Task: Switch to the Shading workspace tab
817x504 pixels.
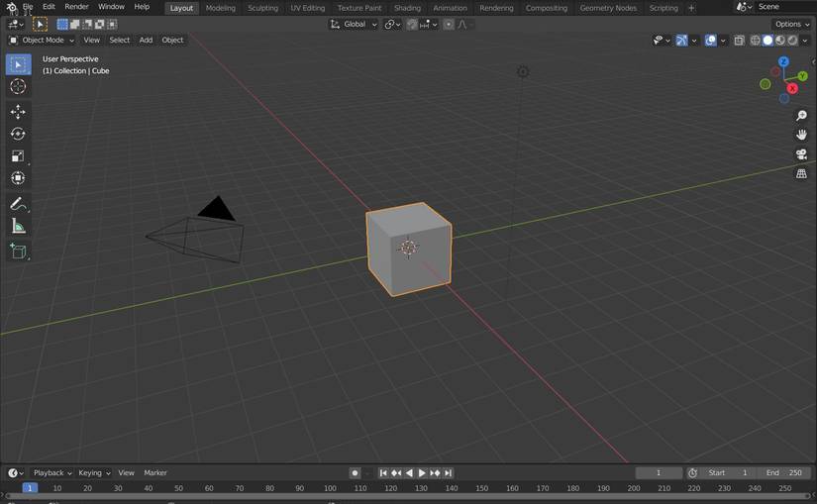Action: 407,8
